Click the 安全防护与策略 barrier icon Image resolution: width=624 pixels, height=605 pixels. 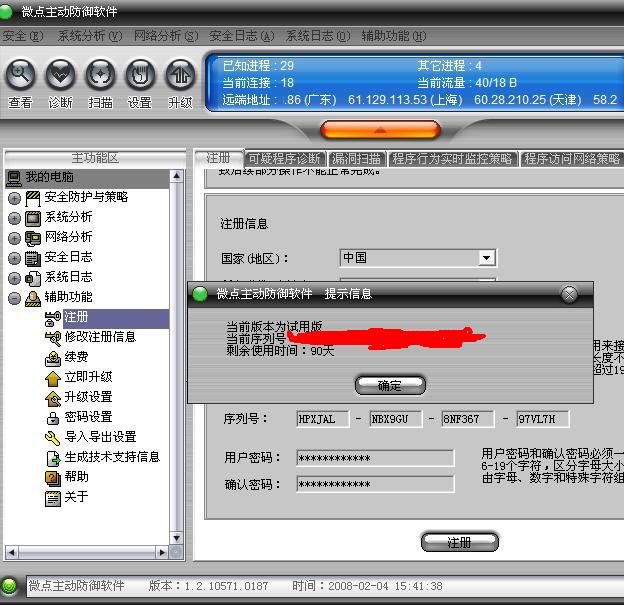pyautogui.click(x=33, y=198)
